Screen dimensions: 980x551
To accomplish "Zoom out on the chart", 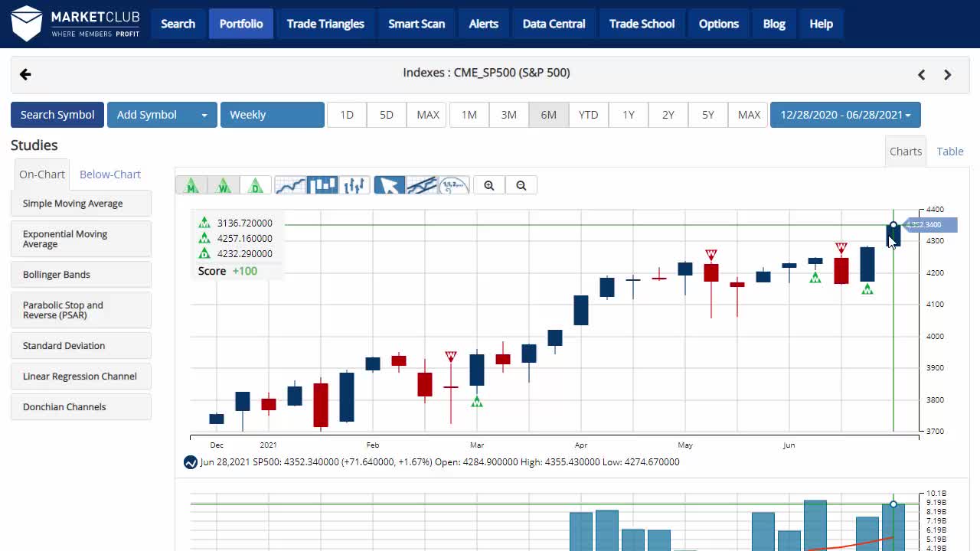I will click(x=521, y=185).
